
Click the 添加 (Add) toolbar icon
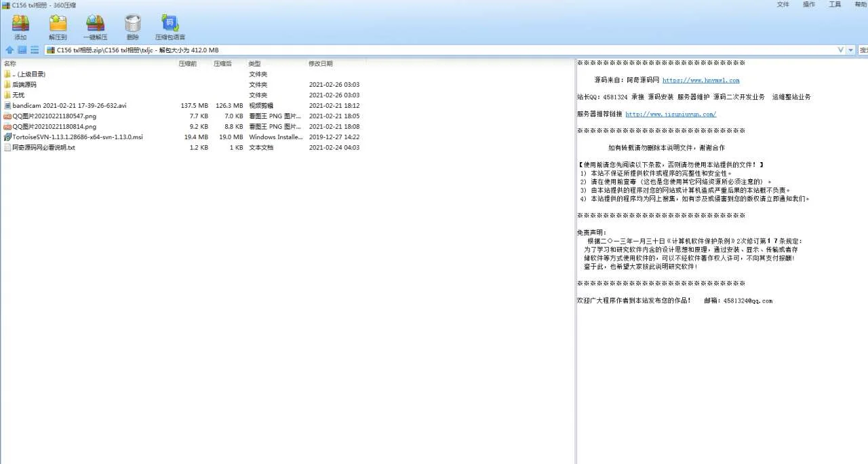[20, 26]
